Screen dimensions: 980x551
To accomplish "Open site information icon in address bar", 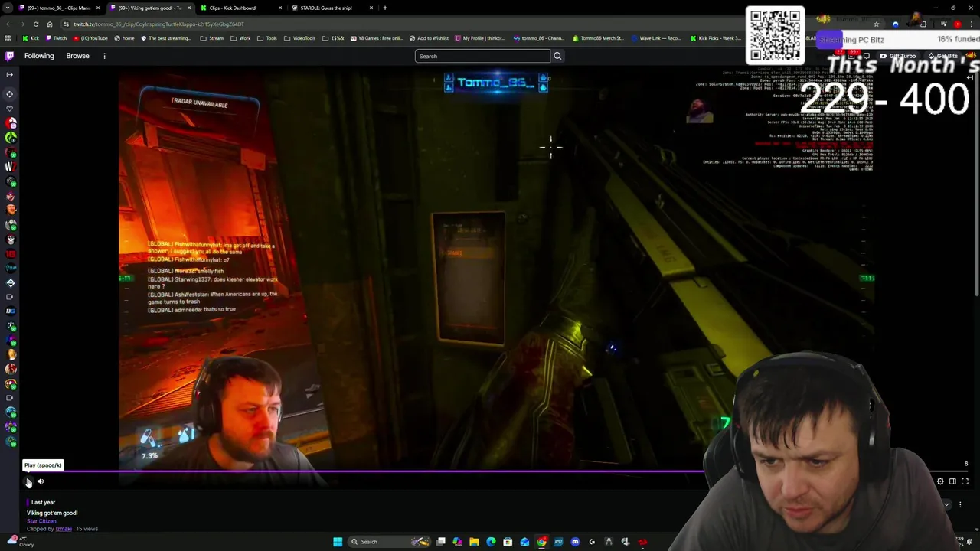I will pos(66,24).
